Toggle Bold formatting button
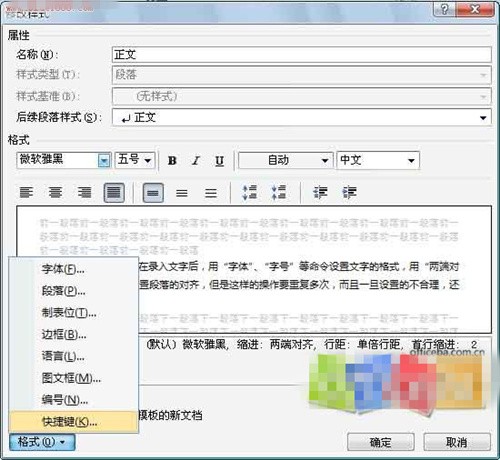 172,161
